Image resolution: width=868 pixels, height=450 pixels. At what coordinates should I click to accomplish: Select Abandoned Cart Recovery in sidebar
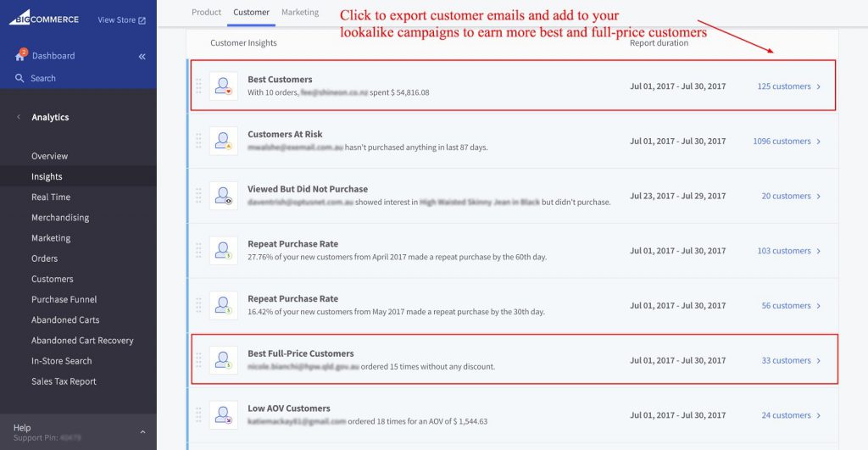coord(82,341)
